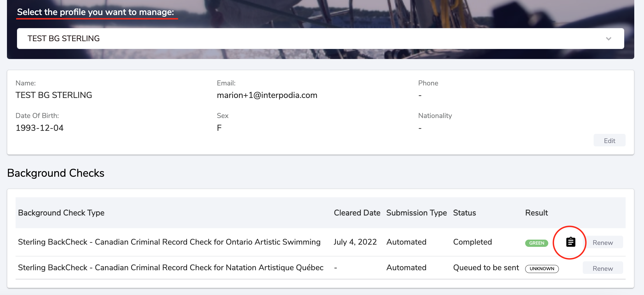
Task: Click the profile dropdown chevron arrow
Action: tap(608, 39)
